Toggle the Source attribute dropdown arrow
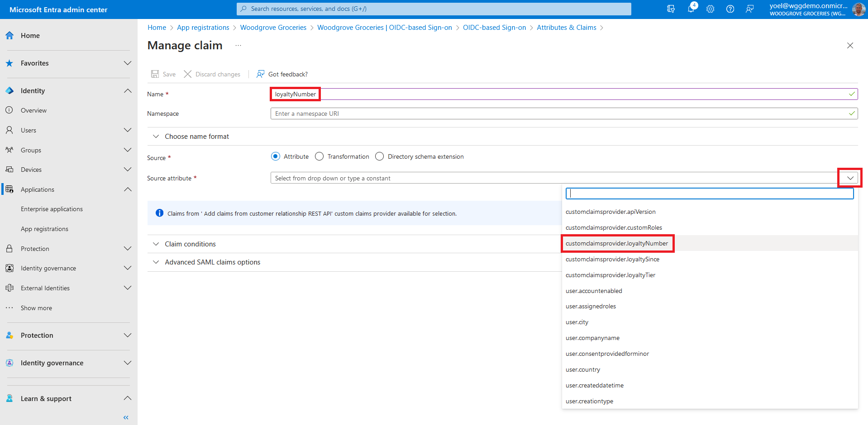 pos(850,178)
